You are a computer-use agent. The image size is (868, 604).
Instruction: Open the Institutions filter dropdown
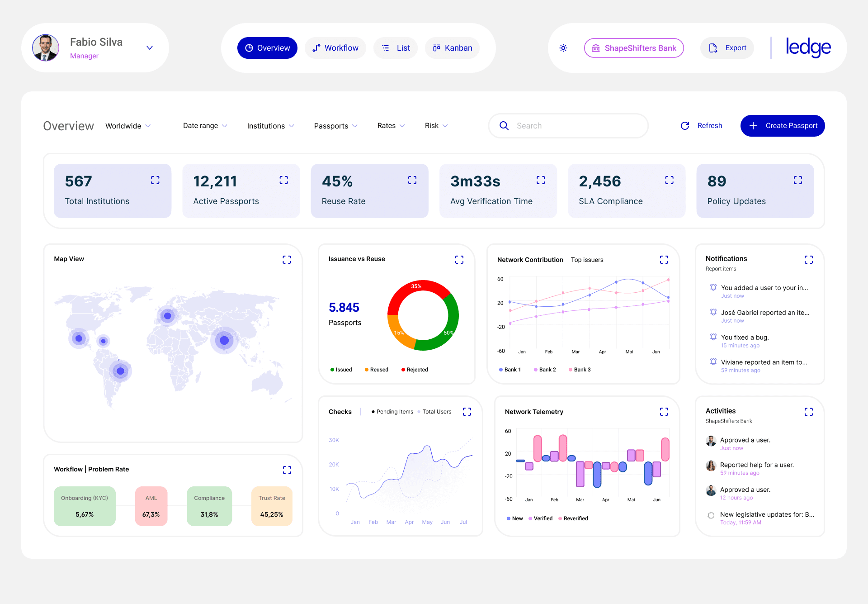coord(270,126)
